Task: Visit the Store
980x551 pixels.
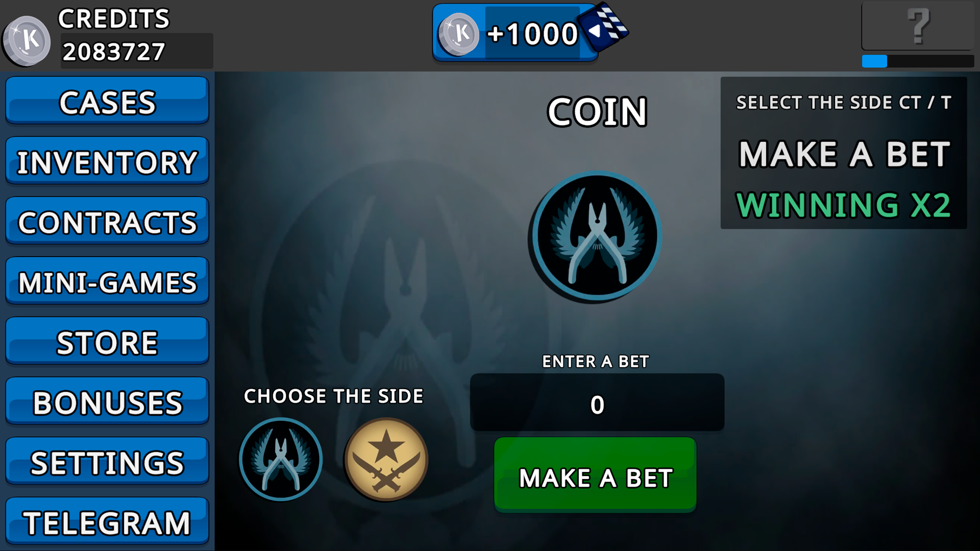Action: click(107, 341)
